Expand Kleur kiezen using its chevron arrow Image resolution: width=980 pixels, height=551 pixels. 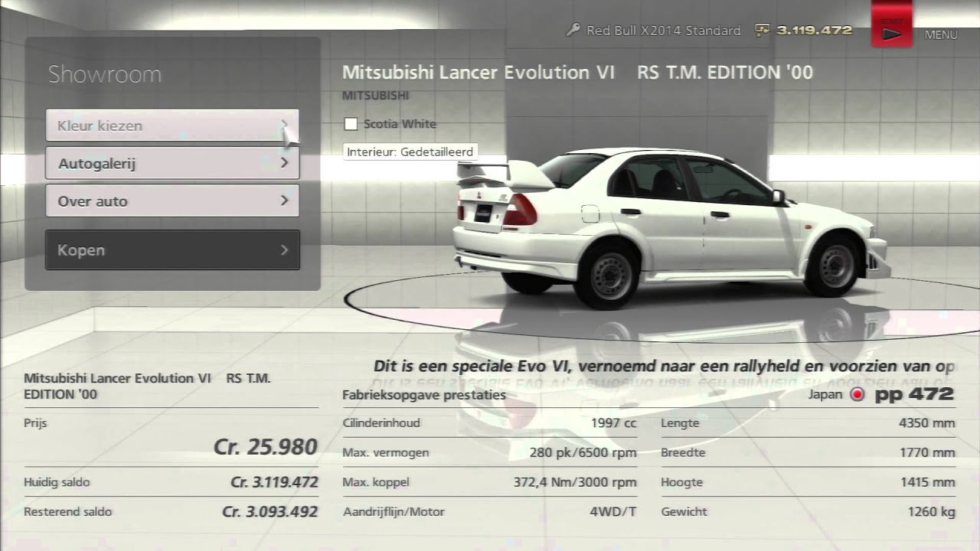[x=284, y=125]
